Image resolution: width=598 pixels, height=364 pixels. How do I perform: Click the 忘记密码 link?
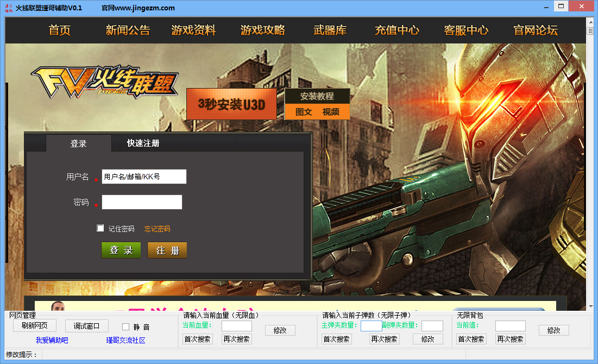click(x=157, y=229)
